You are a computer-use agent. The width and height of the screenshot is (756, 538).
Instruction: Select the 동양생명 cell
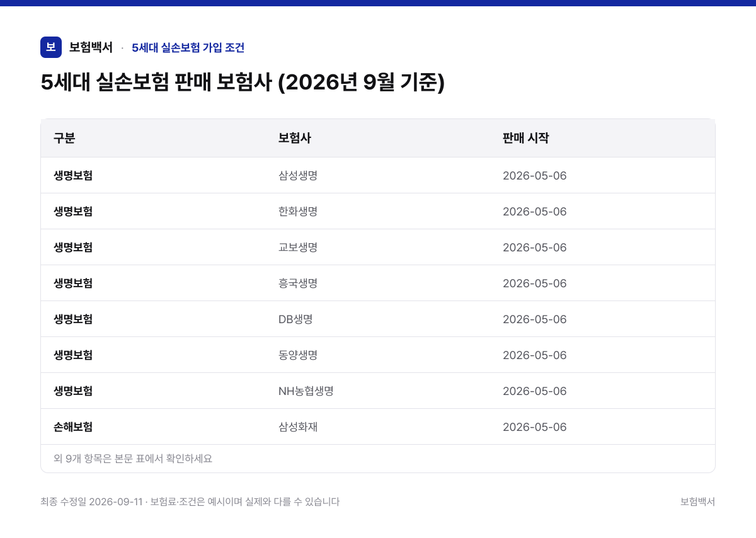[x=298, y=355]
